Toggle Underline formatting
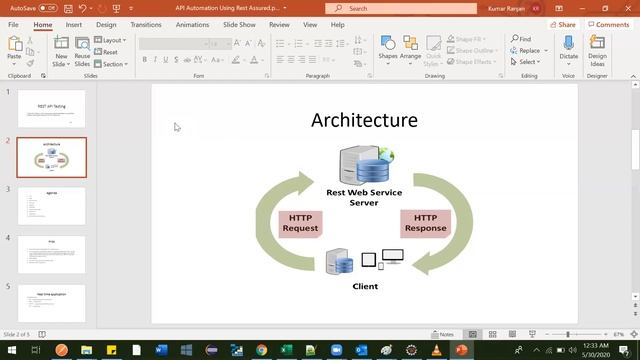Viewport: 640px width, 360px height. 166,60
